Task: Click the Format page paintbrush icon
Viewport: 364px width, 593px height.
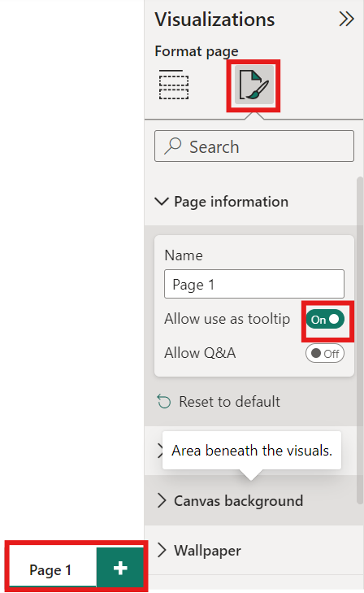Action: click(254, 85)
